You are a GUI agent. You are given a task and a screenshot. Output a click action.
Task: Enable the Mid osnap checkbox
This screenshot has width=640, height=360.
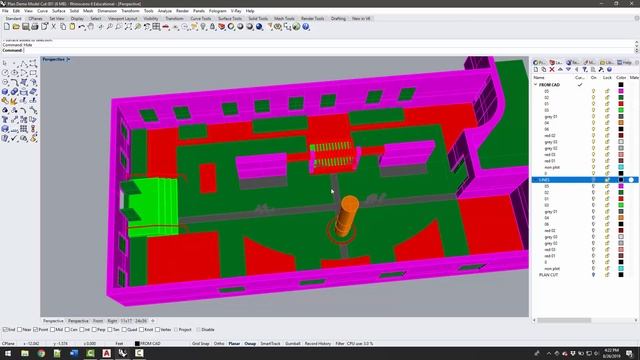point(52,329)
